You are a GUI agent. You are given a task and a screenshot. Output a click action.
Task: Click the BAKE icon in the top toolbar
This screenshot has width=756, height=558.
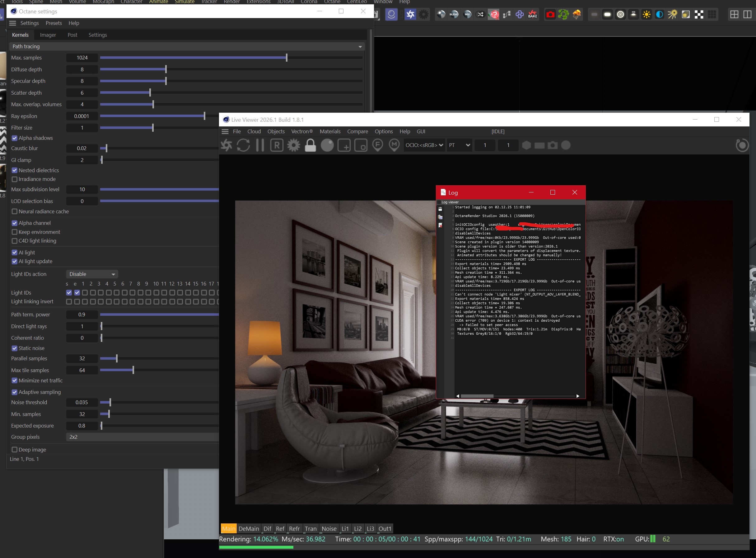coord(533,15)
